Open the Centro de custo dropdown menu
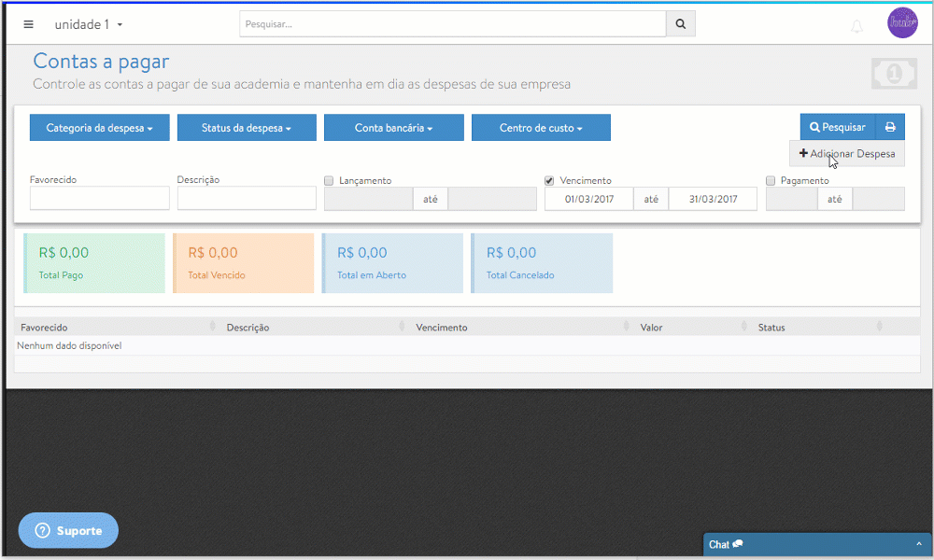 coord(541,128)
